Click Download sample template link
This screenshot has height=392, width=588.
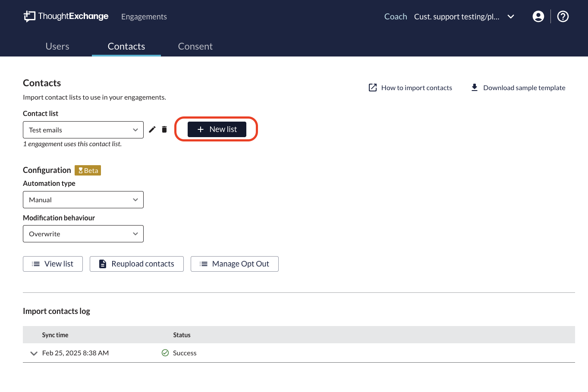pos(518,88)
